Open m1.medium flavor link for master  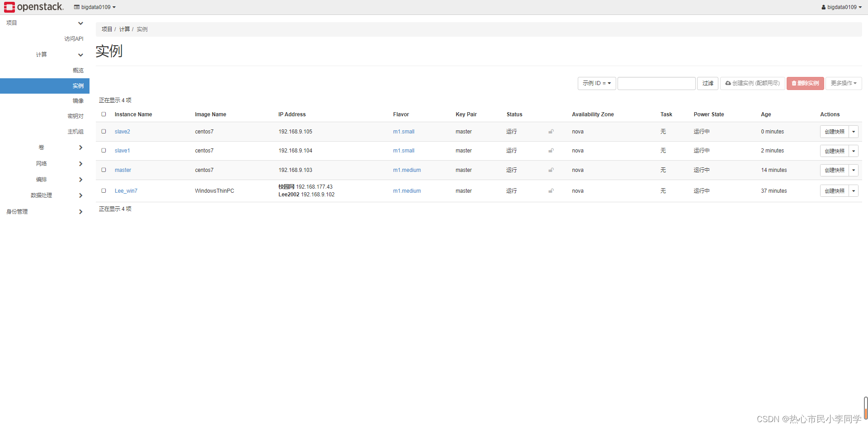(407, 170)
